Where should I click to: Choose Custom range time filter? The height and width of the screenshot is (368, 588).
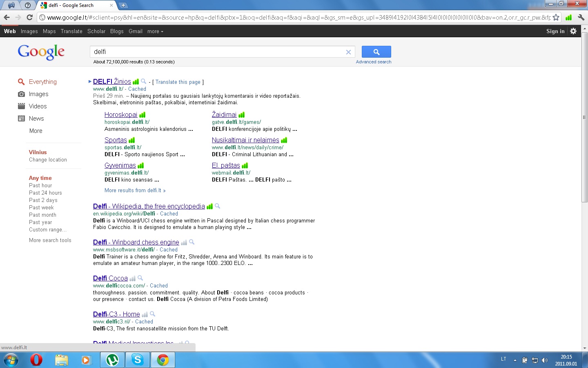[x=47, y=230]
